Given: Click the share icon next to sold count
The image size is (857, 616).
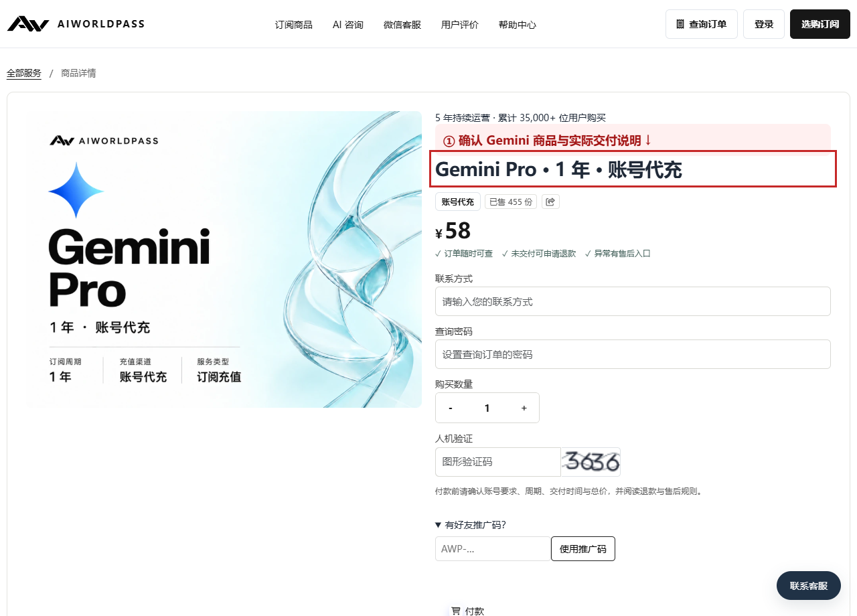Looking at the screenshot, I should 550,202.
